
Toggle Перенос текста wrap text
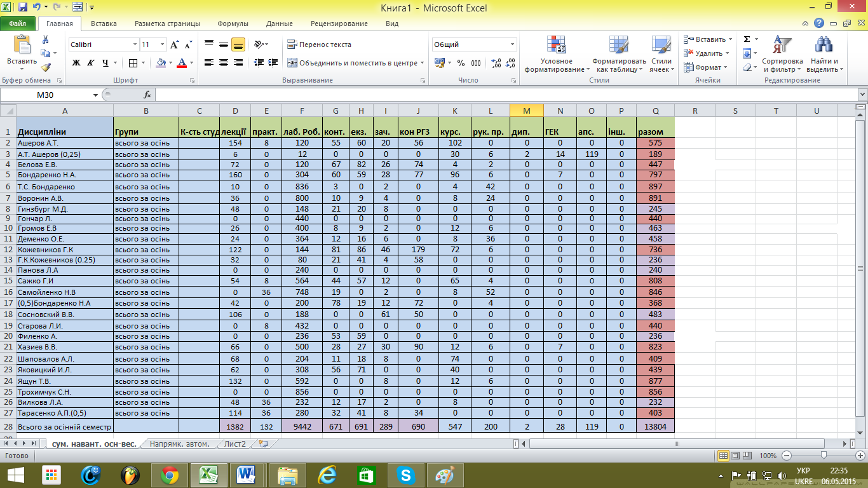(319, 45)
